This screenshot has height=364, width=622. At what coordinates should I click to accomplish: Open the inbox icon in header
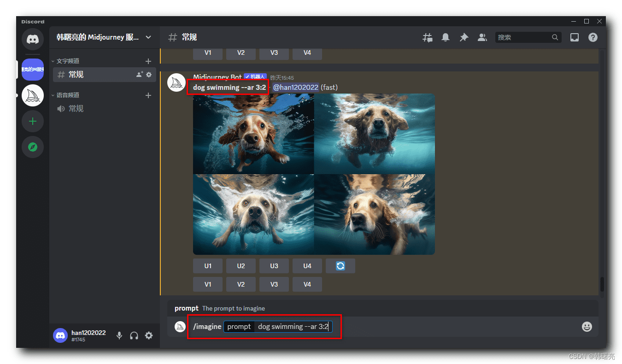pos(575,37)
